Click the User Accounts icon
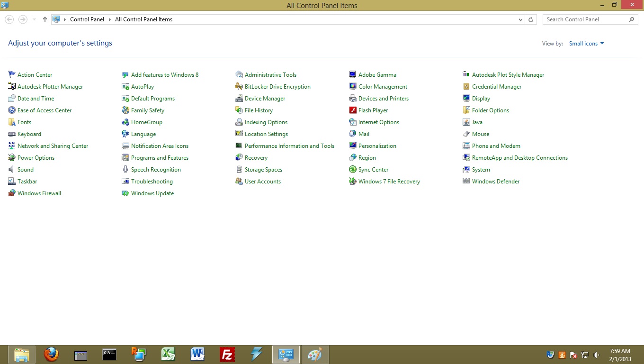 tap(239, 182)
